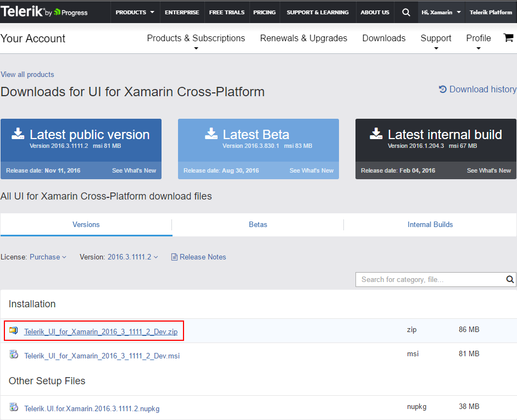The width and height of the screenshot is (517, 420).
Task: Open ENTERPRISE menu item
Action: tap(182, 12)
